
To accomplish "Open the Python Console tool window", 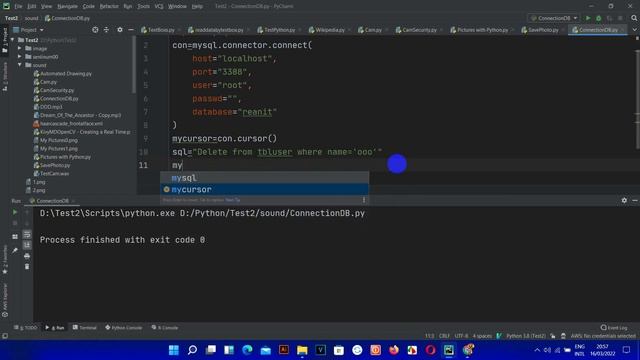I will click(124, 328).
